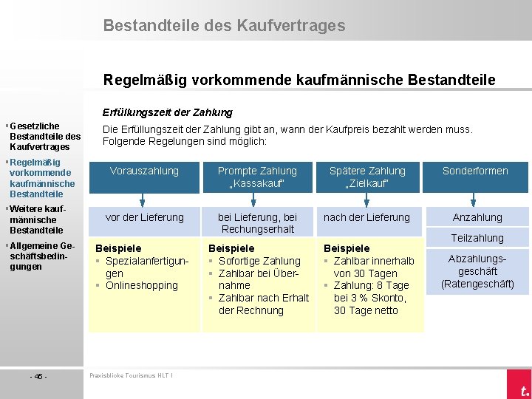The height and width of the screenshot is (399, 532).
Task: Click 'Beispiele' heading under Vorauszahlung column
Action: pos(118,248)
